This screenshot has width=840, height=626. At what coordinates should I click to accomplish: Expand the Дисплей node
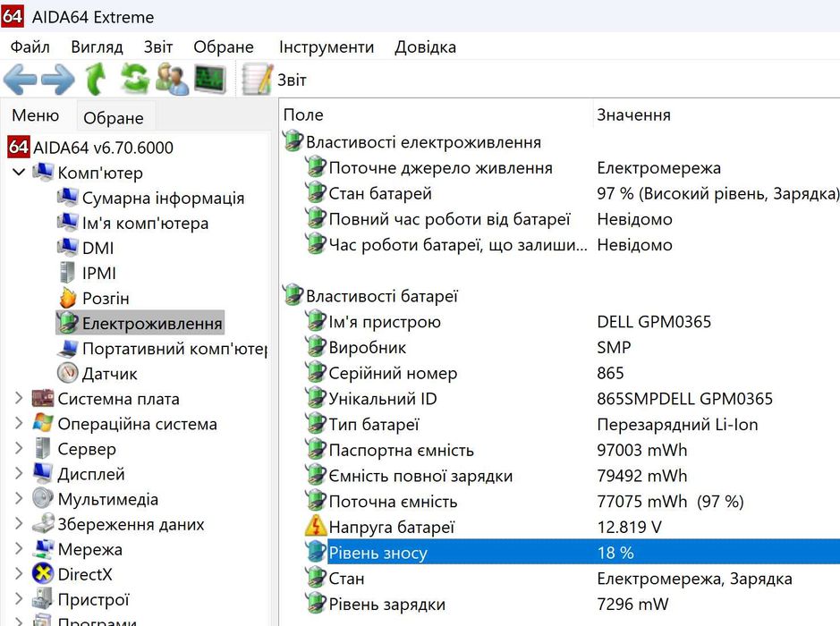pyautogui.click(x=19, y=473)
